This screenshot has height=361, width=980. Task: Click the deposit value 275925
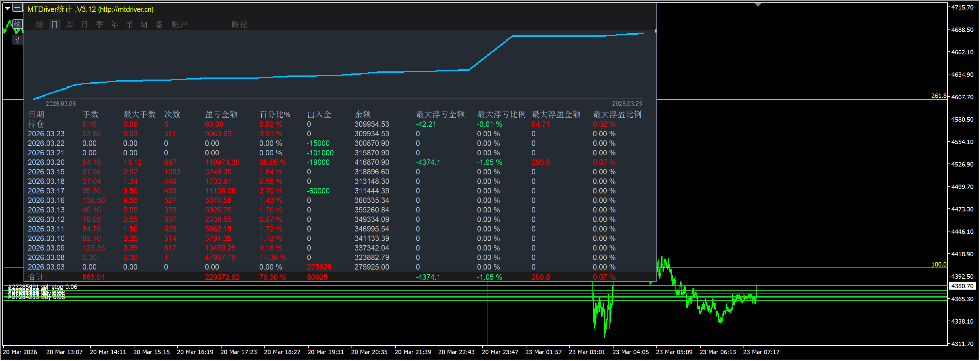click(319, 267)
